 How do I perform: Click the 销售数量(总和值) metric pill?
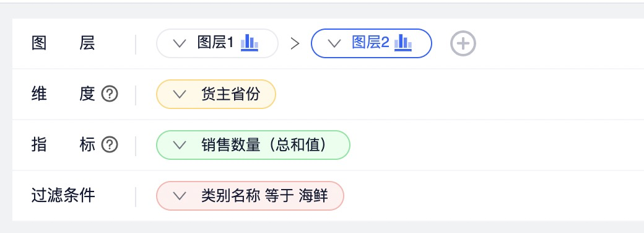[x=253, y=144]
